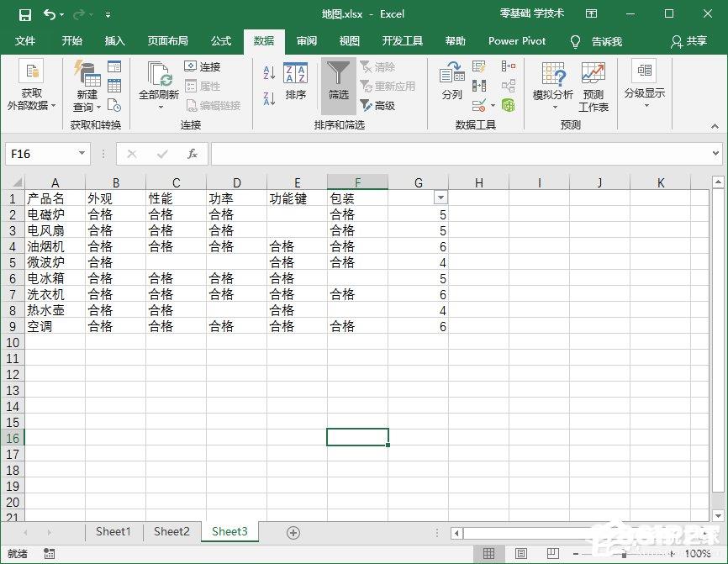Open the 获取外部数据 menu
The width and height of the screenshot is (728, 564).
coord(31,85)
